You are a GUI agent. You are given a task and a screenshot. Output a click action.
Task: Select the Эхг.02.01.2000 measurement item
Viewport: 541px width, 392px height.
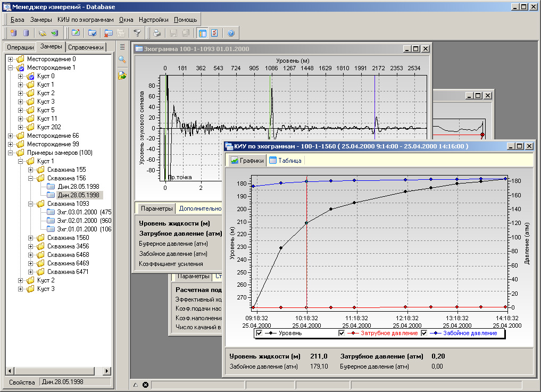[77, 221]
